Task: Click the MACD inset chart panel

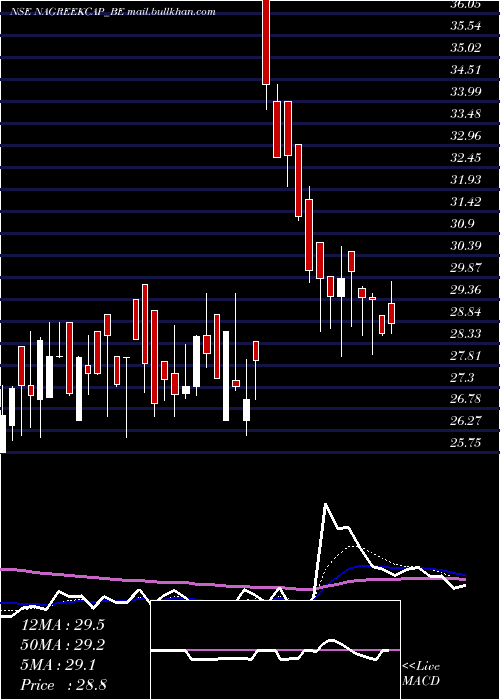Action: pos(275,650)
